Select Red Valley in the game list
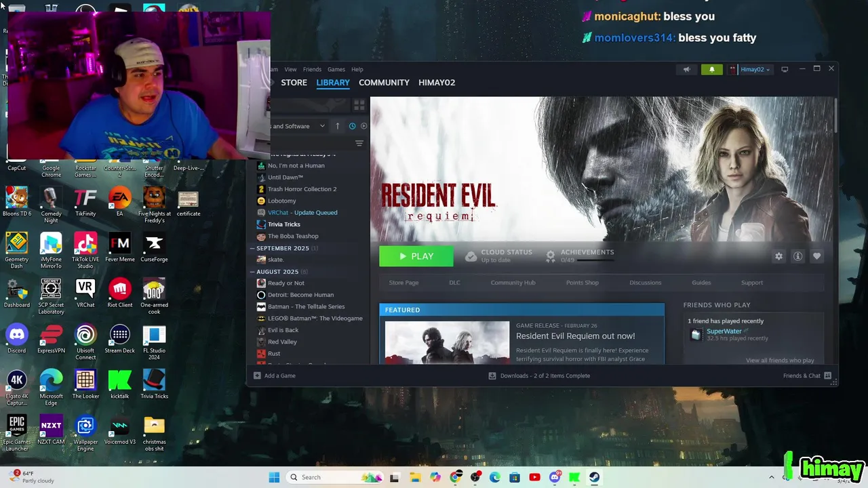Viewport: 868px width, 488px height. coord(282,342)
